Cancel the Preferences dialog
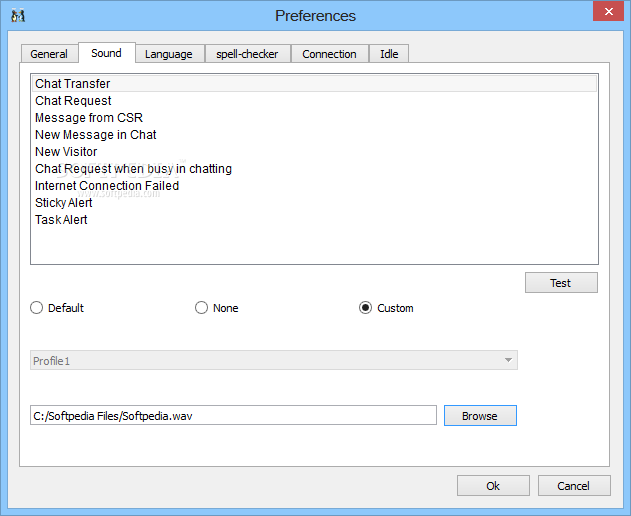Image resolution: width=631 pixels, height=516 pixels. tap(574, 486)
